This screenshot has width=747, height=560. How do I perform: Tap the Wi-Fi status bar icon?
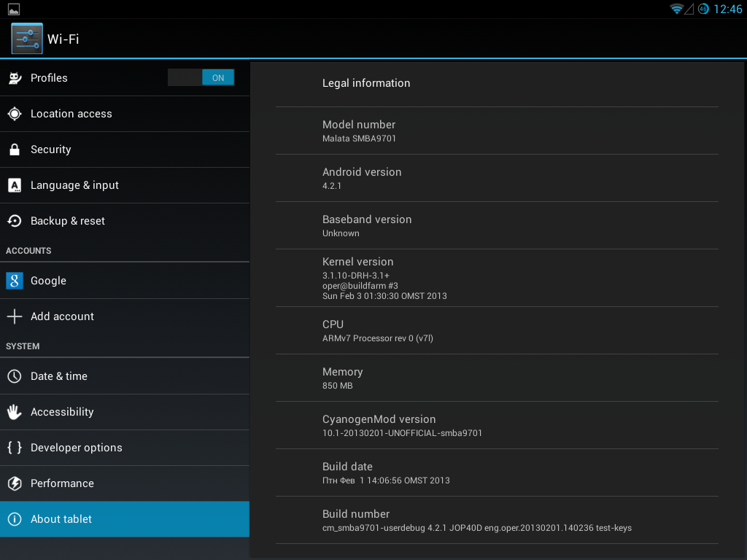[x=676, y=9]
